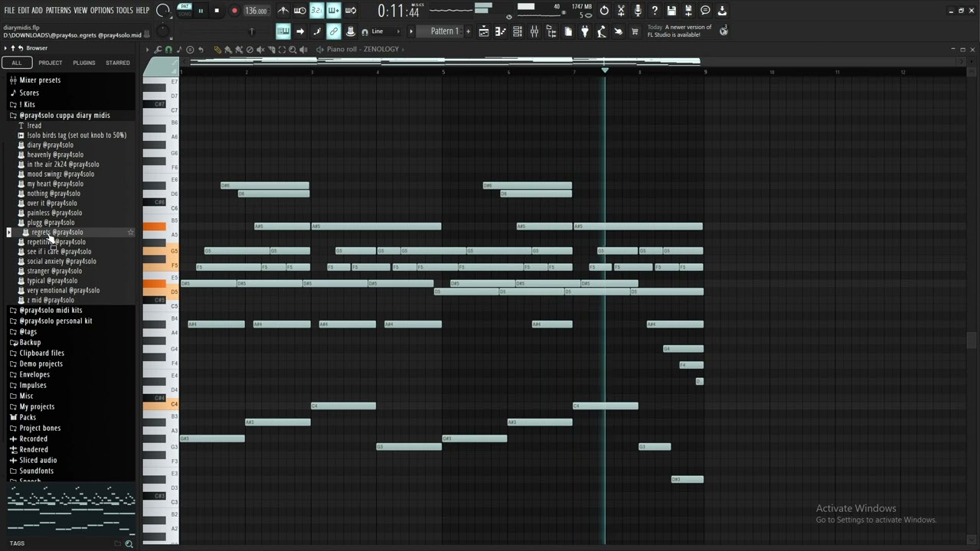Open the FILE menu
980x551 pixels.
click(9, 10)
